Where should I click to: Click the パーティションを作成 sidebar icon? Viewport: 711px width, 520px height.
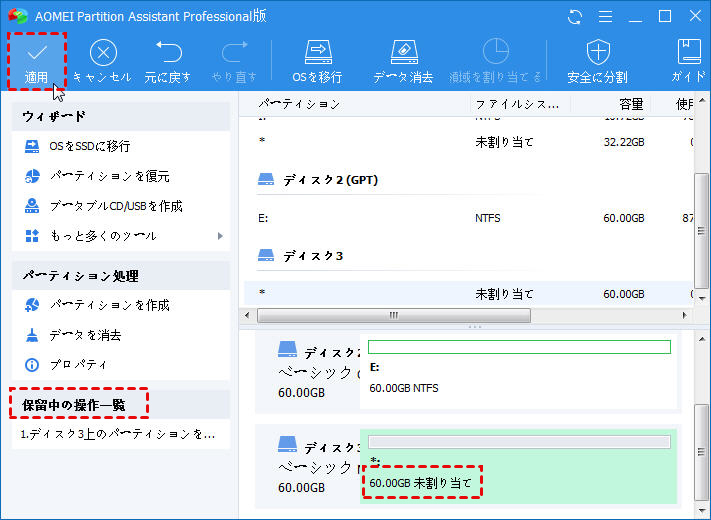point(32,305)
